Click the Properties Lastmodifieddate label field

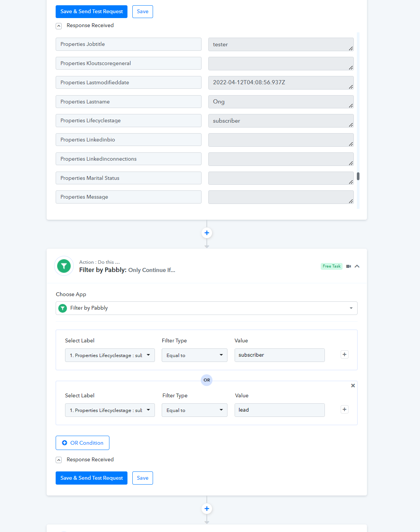[129, 82]
